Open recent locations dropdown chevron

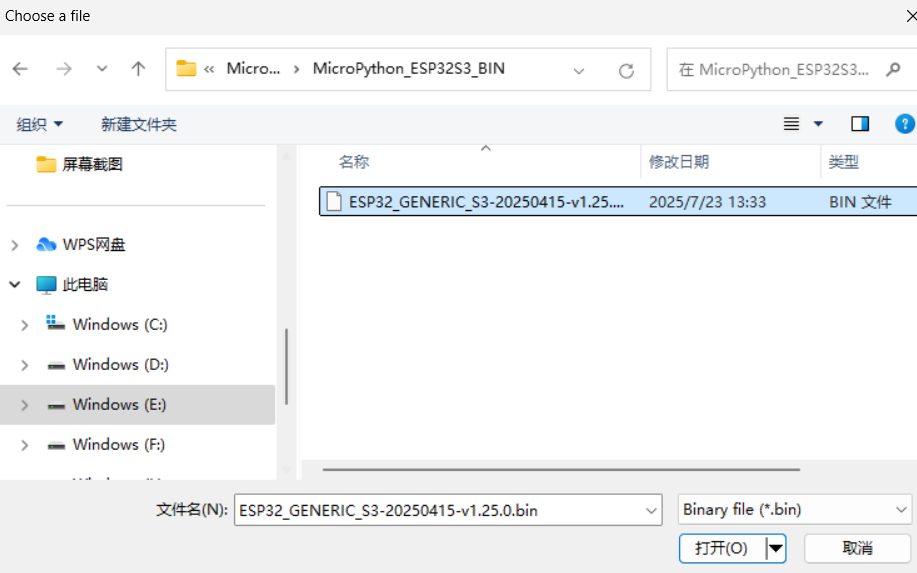pyautogui.click(x=102, y=69)
